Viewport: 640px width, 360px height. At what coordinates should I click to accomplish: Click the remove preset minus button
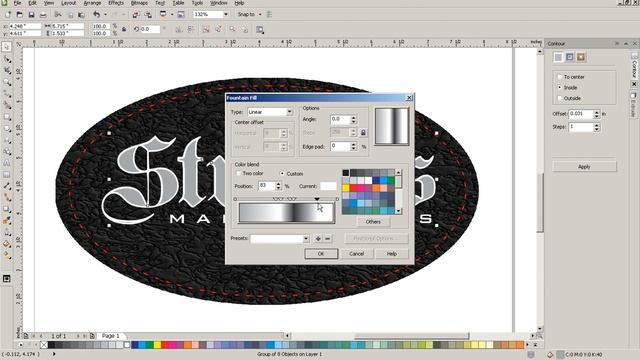pyautogui.click(x=327, y=238)
